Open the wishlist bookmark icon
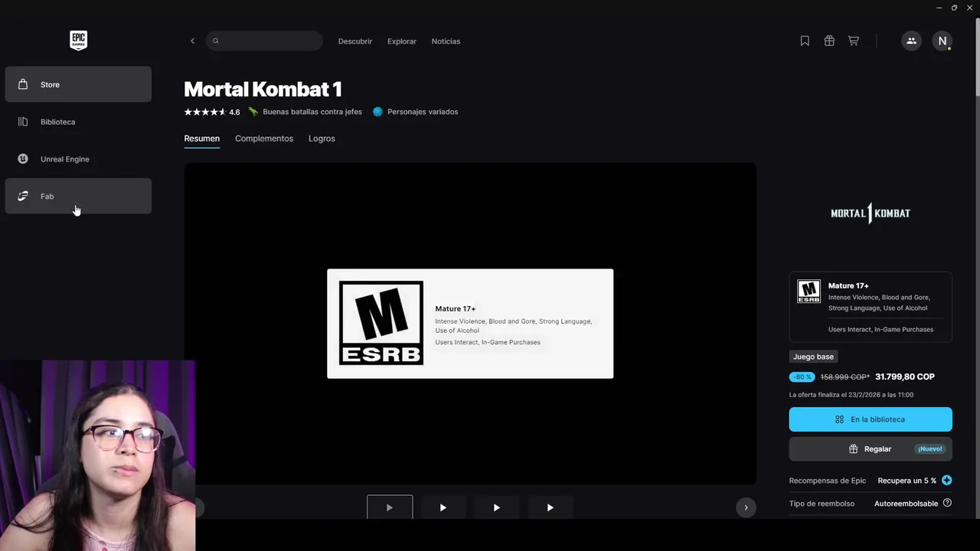 coord(805,41)
